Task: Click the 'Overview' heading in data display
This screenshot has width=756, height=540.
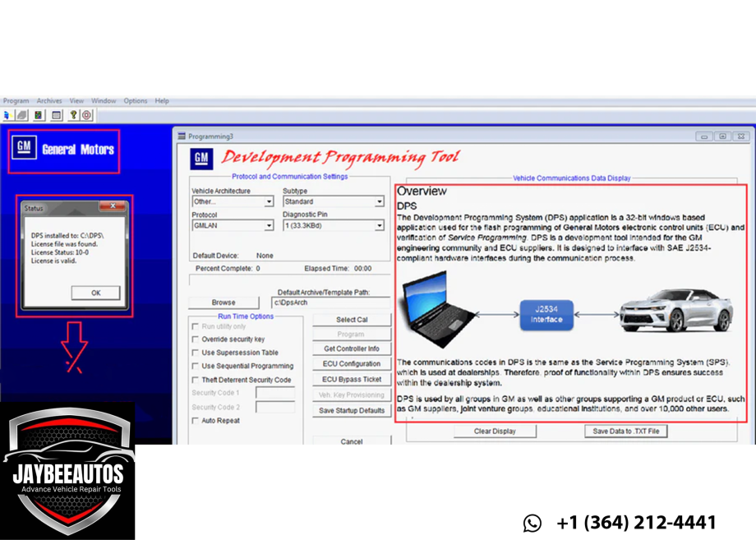Action: [x=422, y=191]
